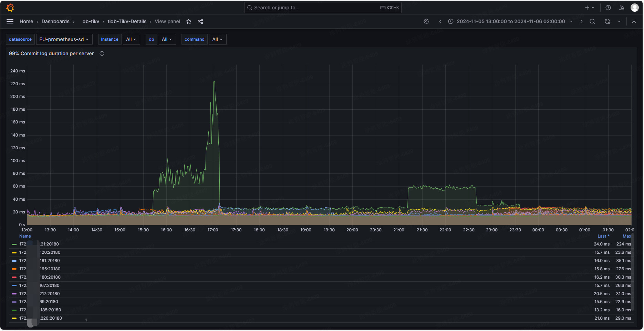Toggle series ending 217:20180 in legend

pos(50,294)
